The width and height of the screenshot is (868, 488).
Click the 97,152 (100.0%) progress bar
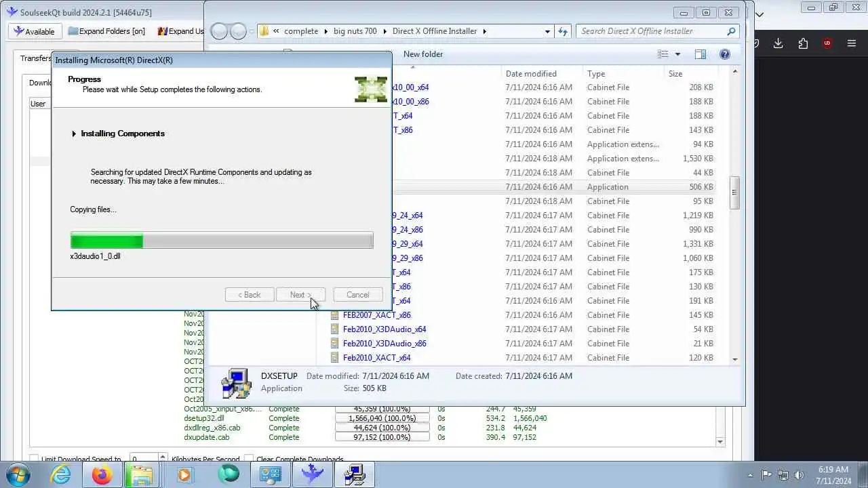tap(382, 438)
